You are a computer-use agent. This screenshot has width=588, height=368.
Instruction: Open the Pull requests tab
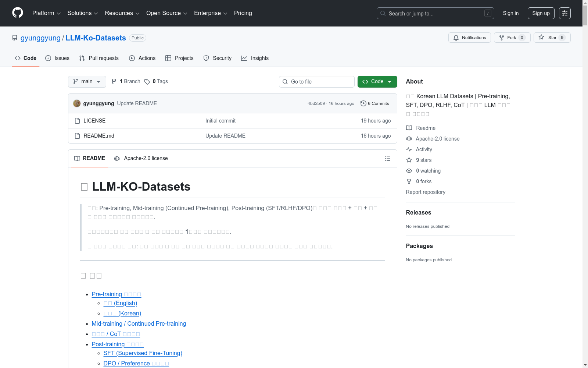[x=99, y=58]
